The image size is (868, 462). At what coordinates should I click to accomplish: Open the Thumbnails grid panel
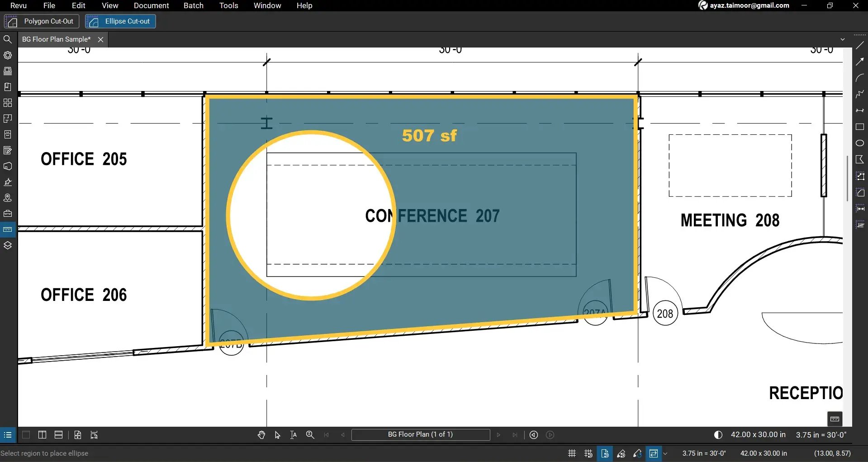8,103
